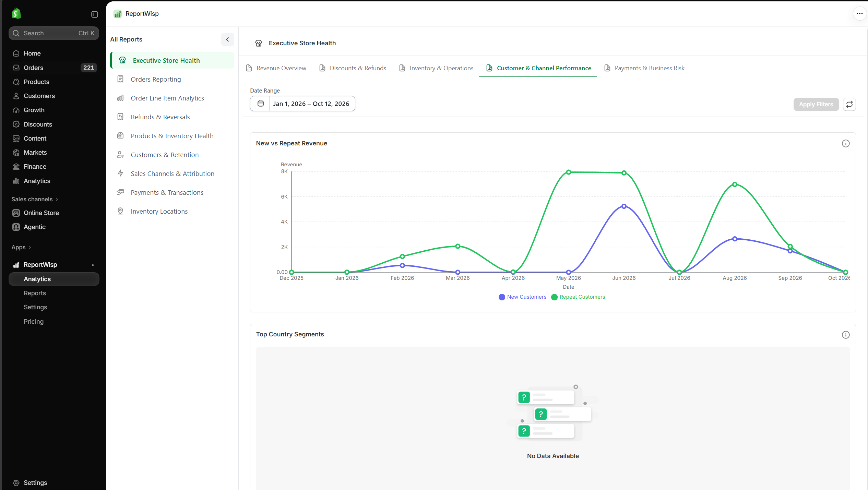Open Finance in the sidebar

(x=54, y=167)
